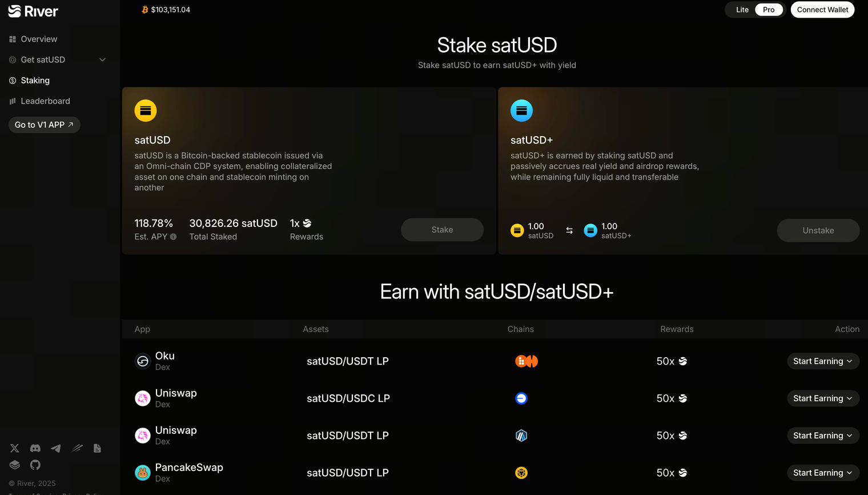Click the swap arrows between satUSD and satUSD+

point(569,230)
